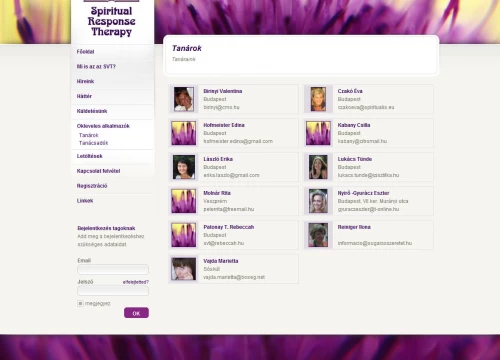Screen dimensions: 500x360
Task: Click the Spiritual Response Therapy logo
Action: (112, 21)
